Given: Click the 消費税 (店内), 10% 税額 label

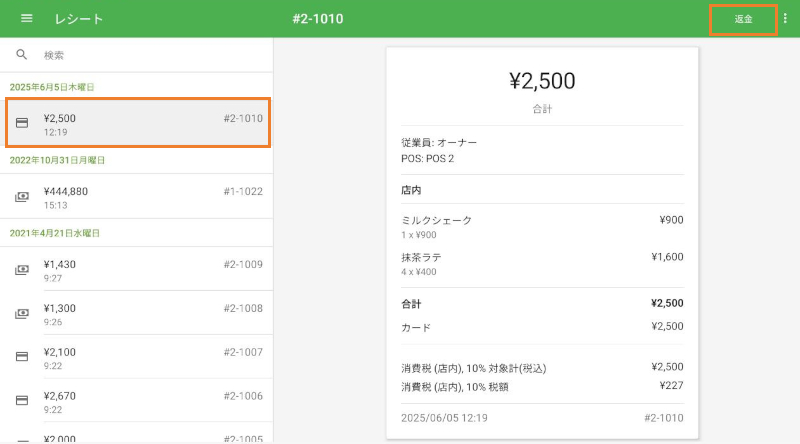Looking at the screenshot, I should [x=455, y=387].
